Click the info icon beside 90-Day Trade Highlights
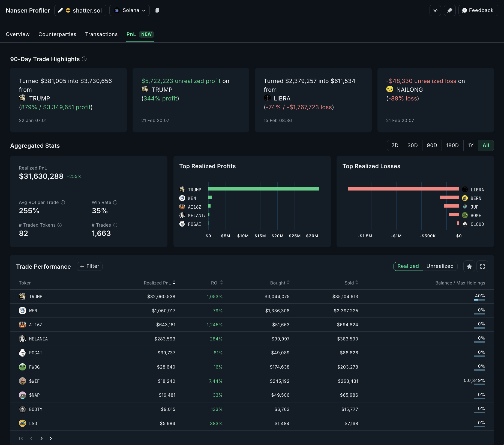 84,59
